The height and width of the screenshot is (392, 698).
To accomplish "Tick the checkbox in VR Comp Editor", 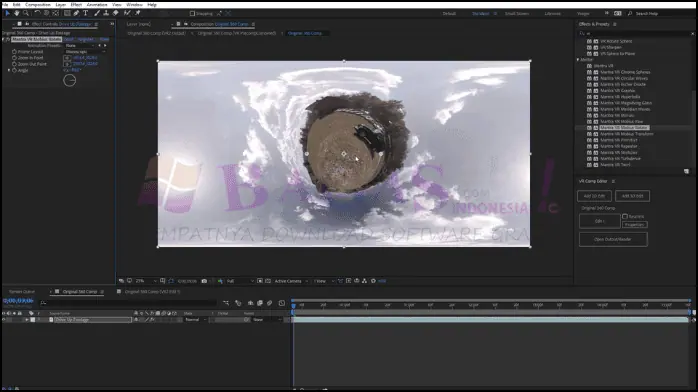I will (625, 217).
